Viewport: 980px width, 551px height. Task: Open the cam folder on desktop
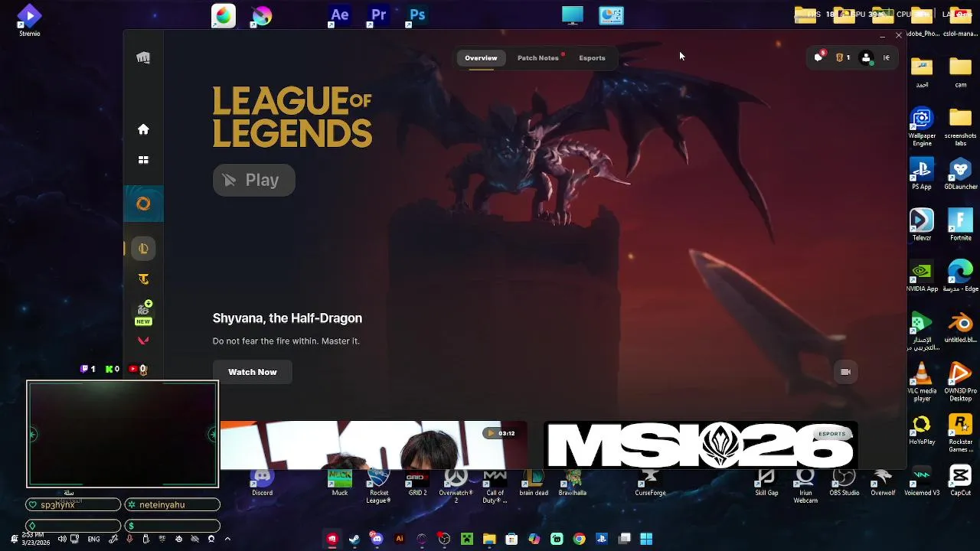click(x=960, y=72)
